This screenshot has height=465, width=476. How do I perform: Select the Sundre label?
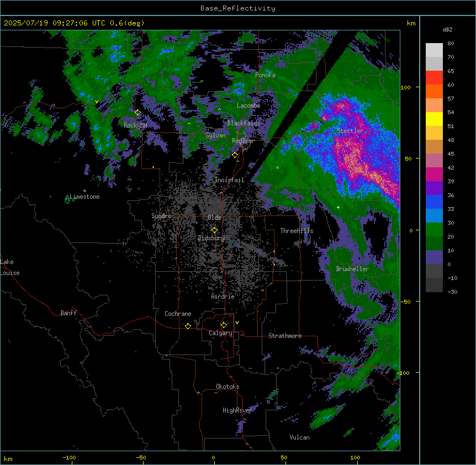(161, 216)
